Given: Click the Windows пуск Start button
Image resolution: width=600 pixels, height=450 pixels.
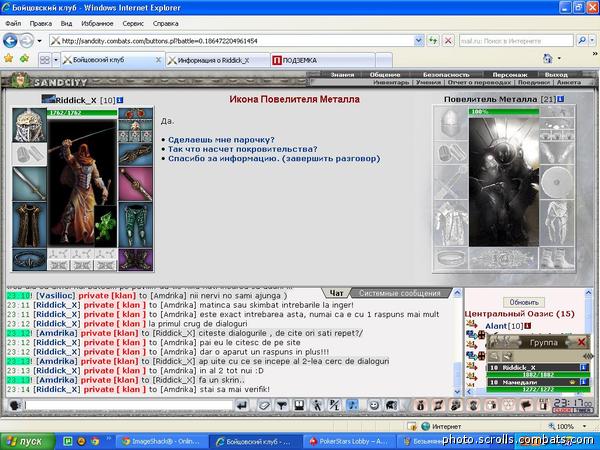Looking at the screenshot, I should tap(28, 442).
